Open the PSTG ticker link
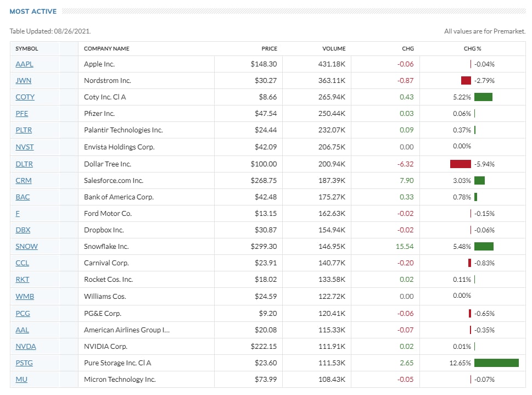Screen dimensions: 532x395 point(24,363)
